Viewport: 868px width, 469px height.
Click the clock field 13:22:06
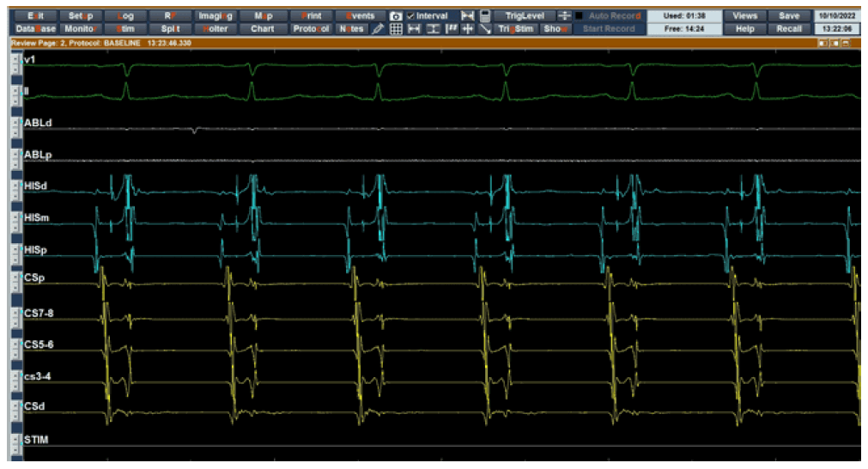pyautogui.click(x=837, y=29)
